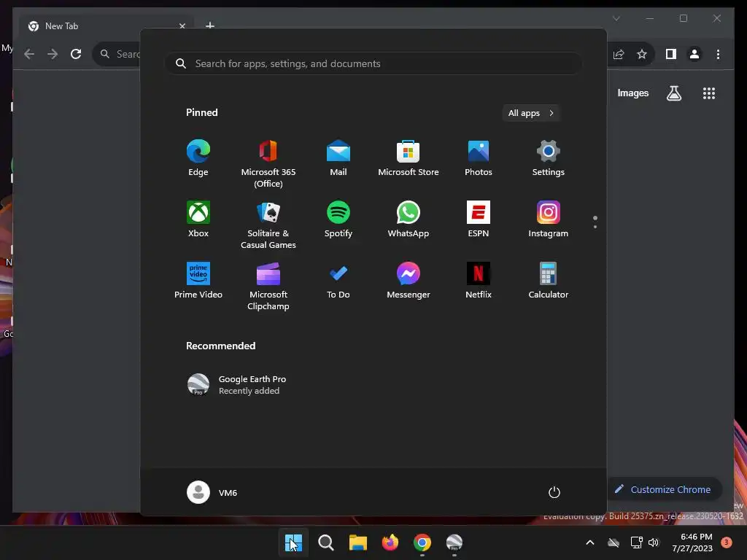The image size is (747, 560).
Task: Close the New Tab tab in Chrome
Action: coord(182,26)
